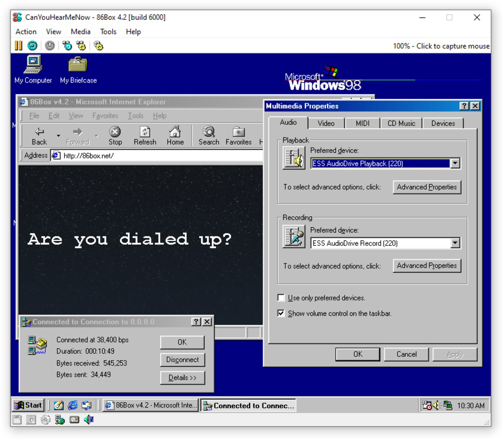Click the tray task scheduler icon
The image size is (504, 440).
[x=427, y=405]
